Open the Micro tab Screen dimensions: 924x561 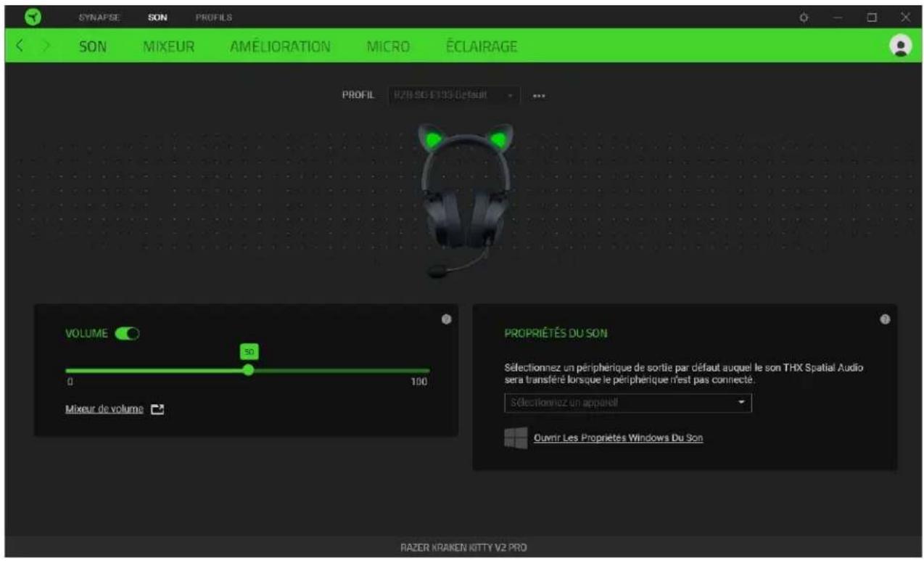389,46
